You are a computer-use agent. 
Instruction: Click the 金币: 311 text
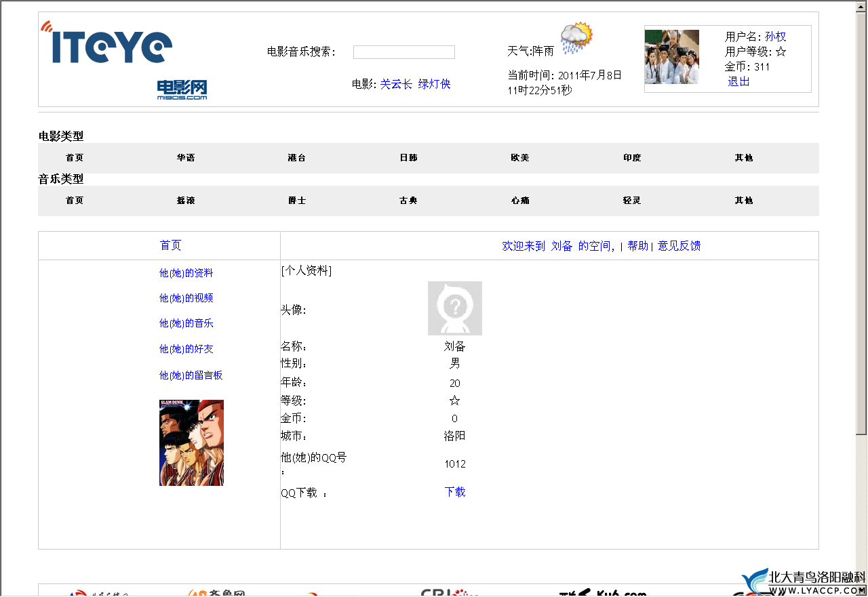(x=747, y=66)
